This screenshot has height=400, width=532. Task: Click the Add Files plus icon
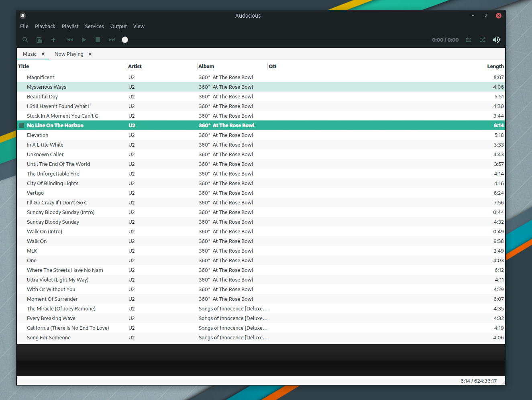click(x=53, y=40)
